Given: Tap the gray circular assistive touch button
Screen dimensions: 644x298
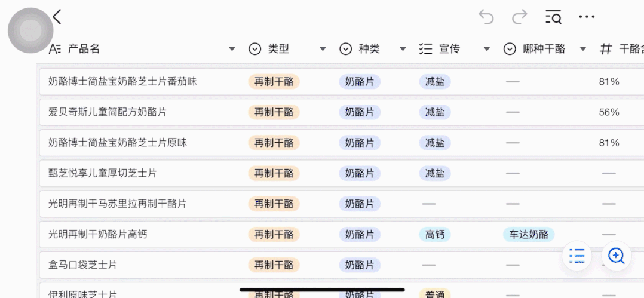Looking at the screenshot, I should coord(30,31).
